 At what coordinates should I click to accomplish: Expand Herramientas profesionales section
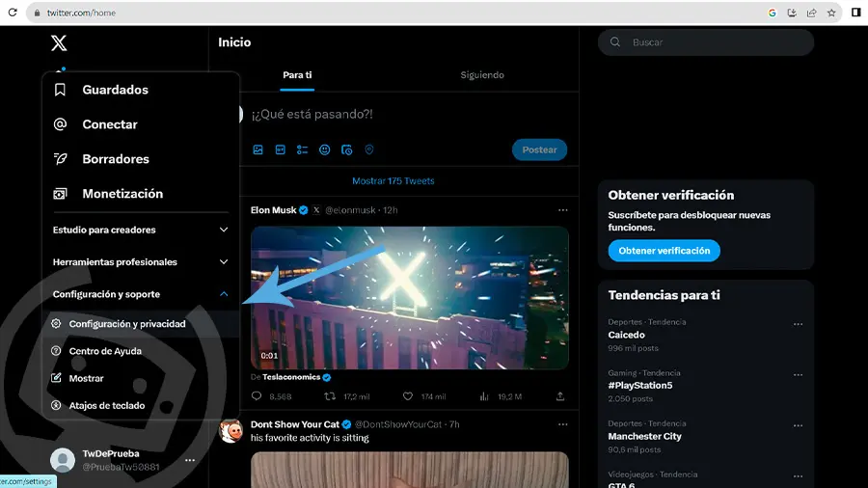tap(141, 261)
